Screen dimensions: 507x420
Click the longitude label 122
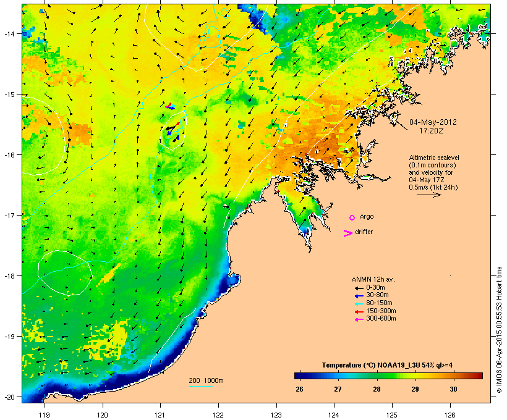pyautogui.click(x=218, y=415)
